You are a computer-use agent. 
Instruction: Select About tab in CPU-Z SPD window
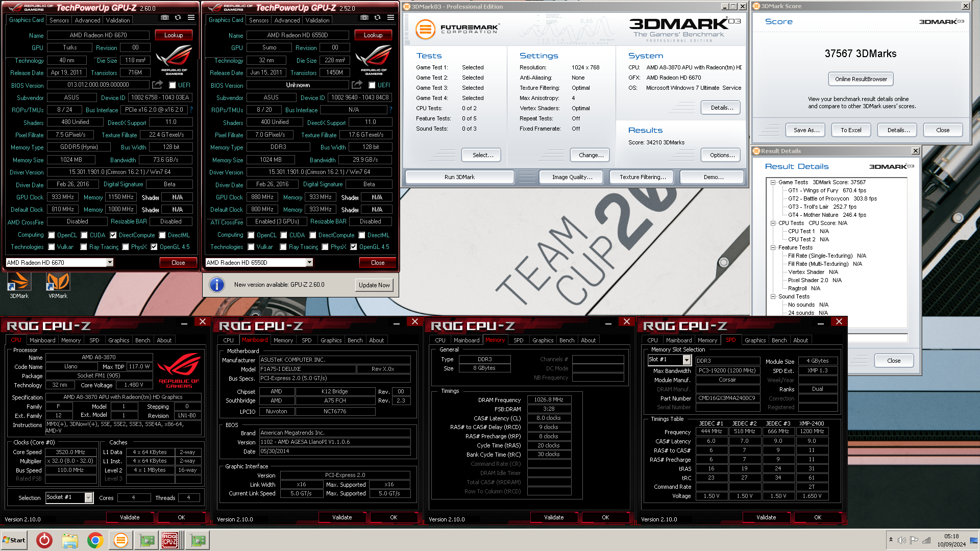800,340
